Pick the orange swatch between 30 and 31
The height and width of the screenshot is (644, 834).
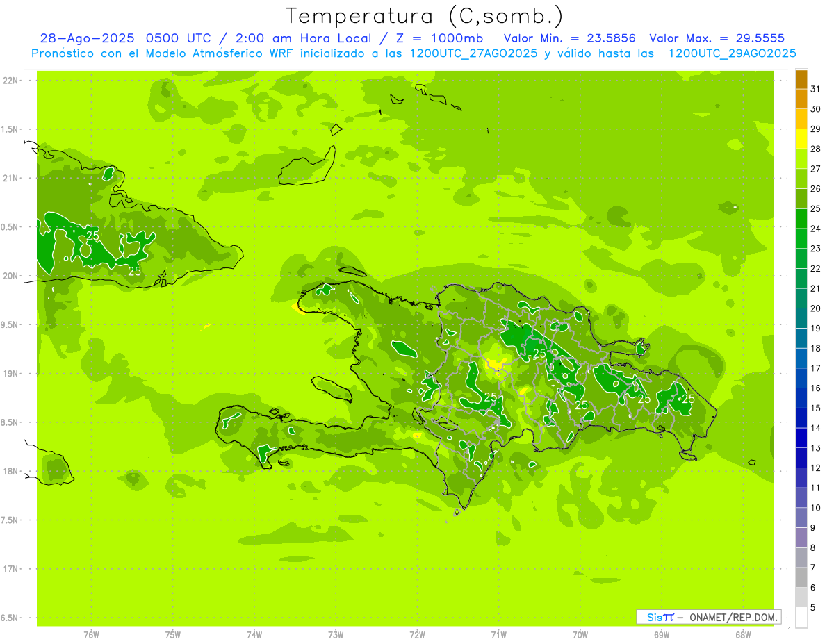[801, 99]
